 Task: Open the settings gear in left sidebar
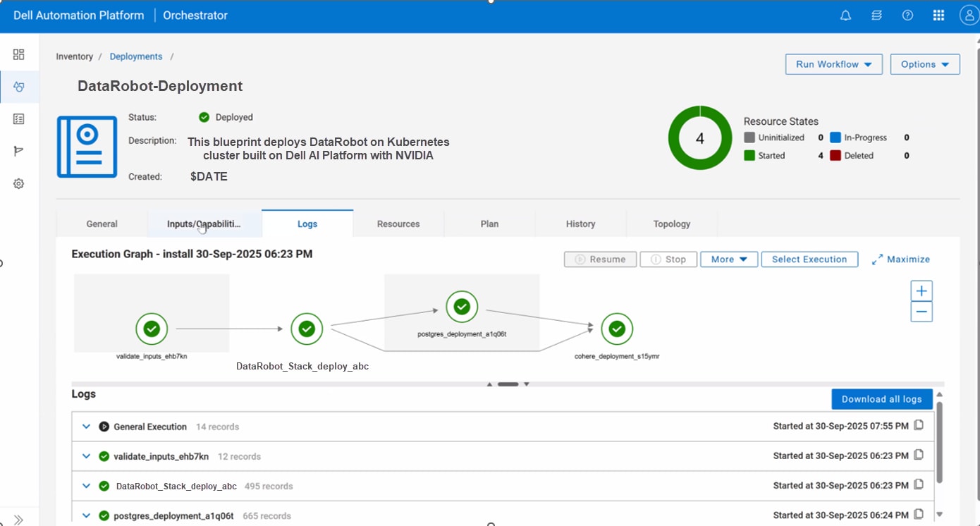[19, 184]
